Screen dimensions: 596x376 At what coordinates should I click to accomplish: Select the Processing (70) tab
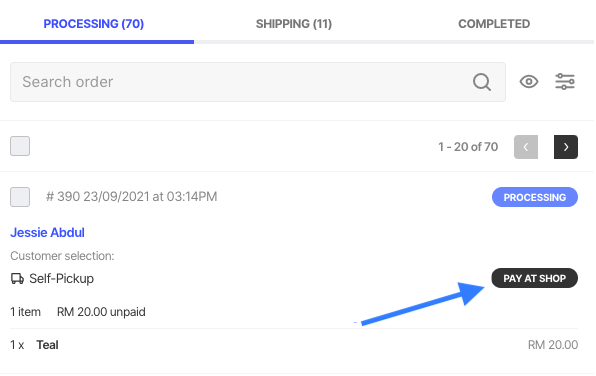click(x=94, y=24)
